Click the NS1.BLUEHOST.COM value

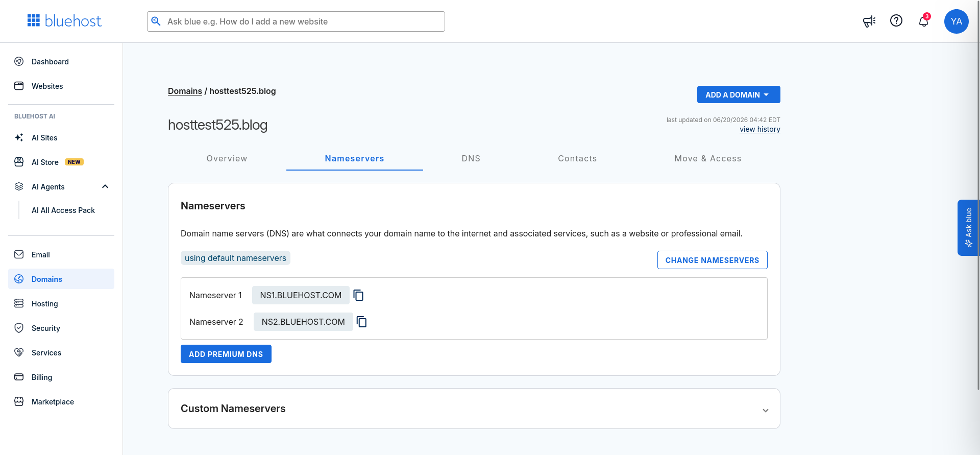(301, 295)
